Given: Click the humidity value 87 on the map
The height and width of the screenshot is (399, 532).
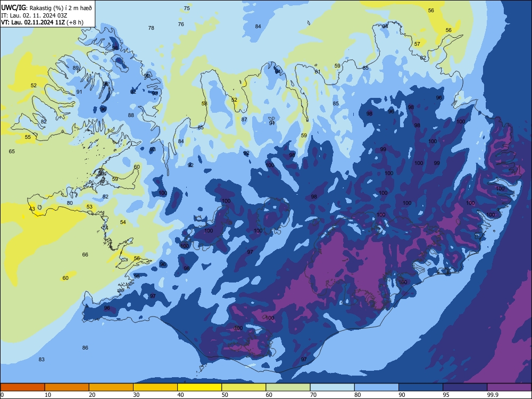Looking at the screenshot, I should pos(244,119).
